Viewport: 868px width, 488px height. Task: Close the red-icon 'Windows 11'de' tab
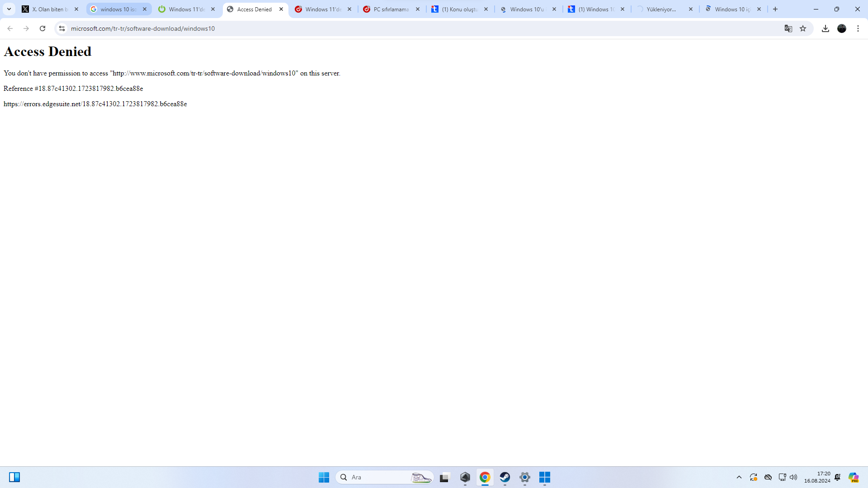[x=349, y=9]
